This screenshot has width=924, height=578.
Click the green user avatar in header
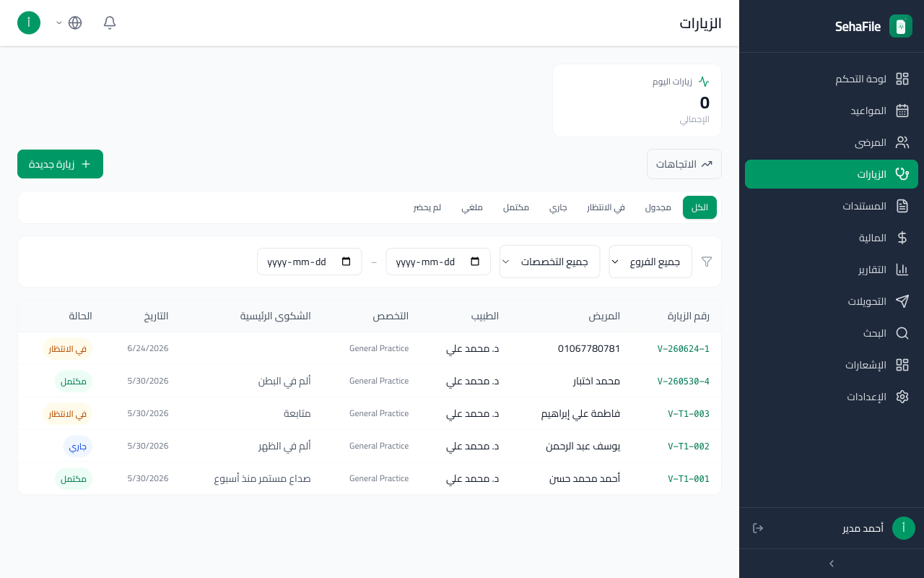(x=29, y=22)
